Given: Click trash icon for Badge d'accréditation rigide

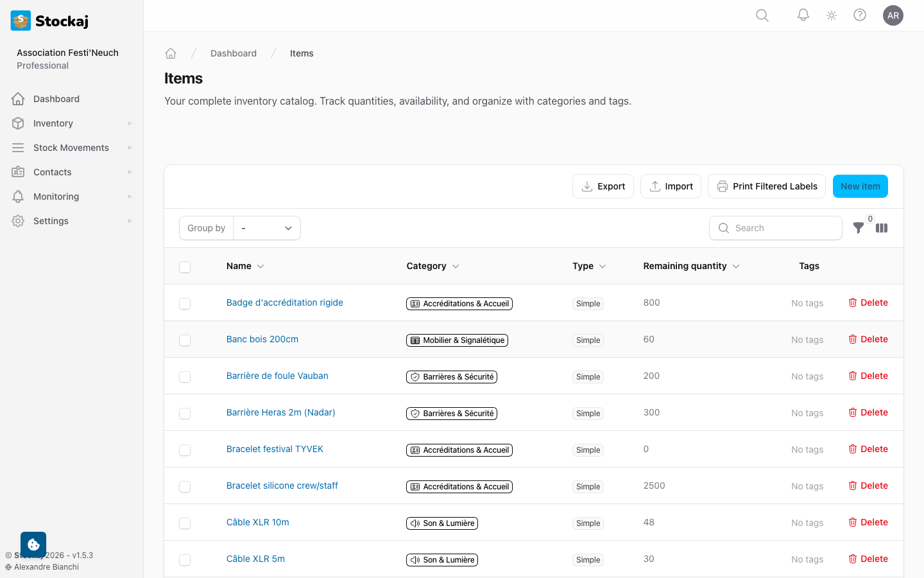Looking at the screenshot, I should pos(853,302).
